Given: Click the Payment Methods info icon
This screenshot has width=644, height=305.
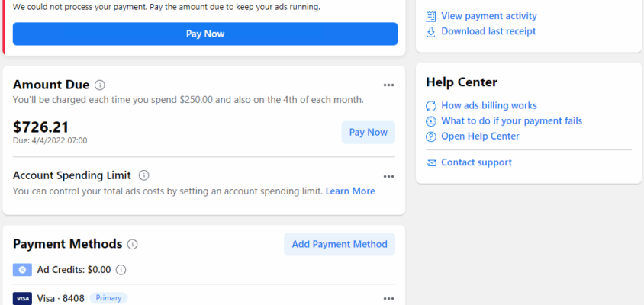Looking at the screenshot, I should pos(133,245).
